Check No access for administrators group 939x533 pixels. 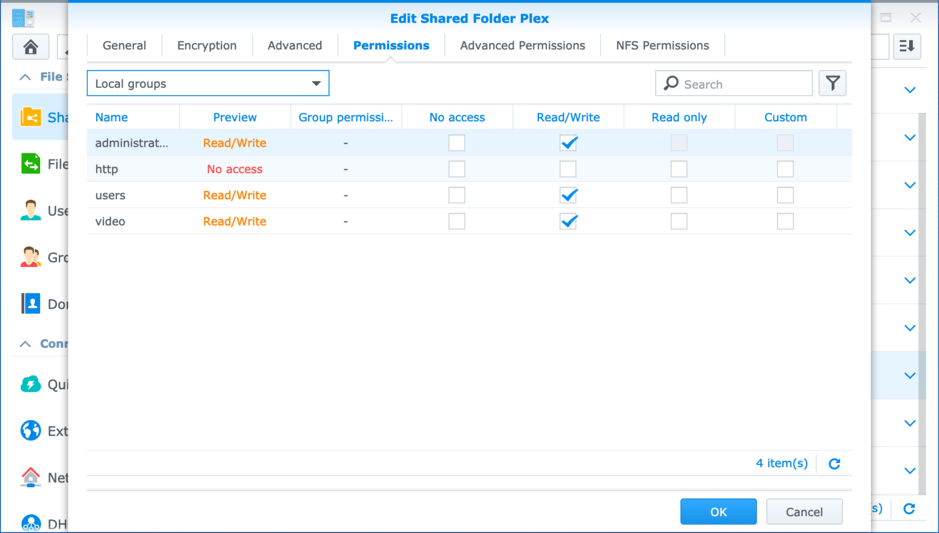(x=456, y=143)
